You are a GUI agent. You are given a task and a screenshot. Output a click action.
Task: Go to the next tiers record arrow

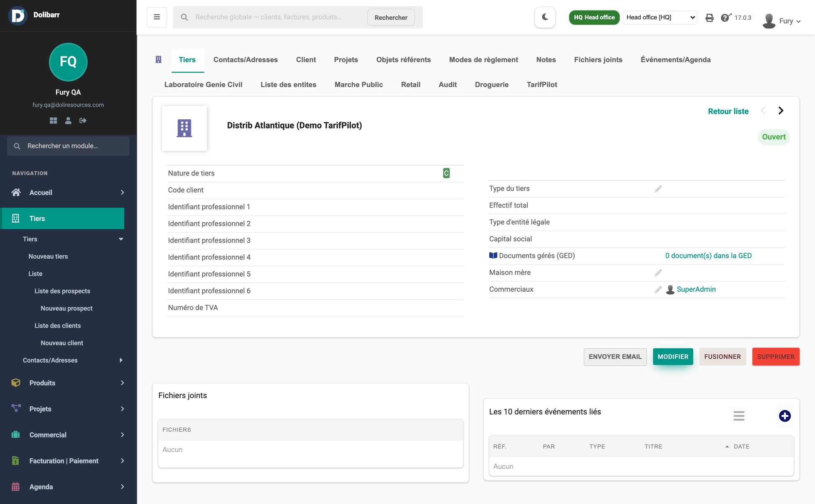click(781, 111)
